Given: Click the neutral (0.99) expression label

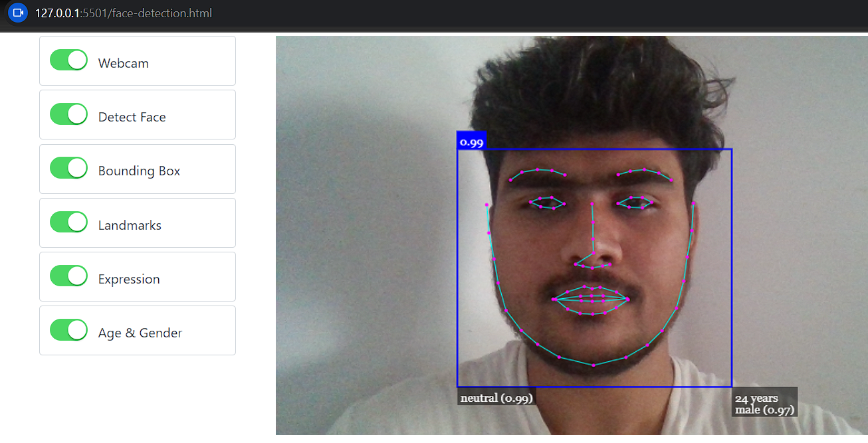Looking at the screenshot, I should (496, 397).
